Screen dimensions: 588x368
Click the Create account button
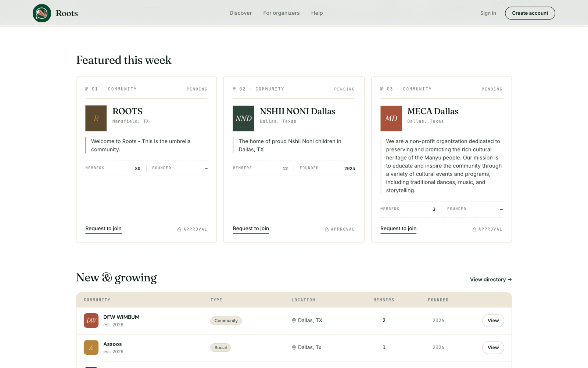click(x=530, y=13)
